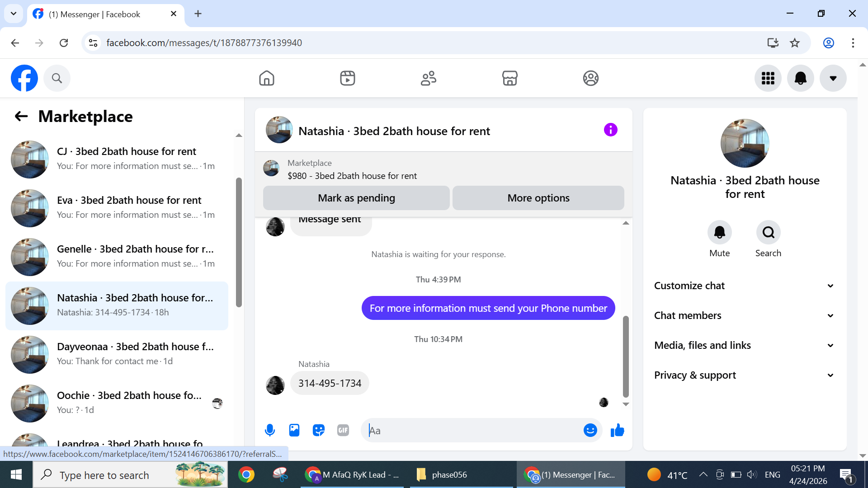This screenshot has height=488, width=868.
Task: Open the Marketplace storefront icon
Action: [509, 78]
